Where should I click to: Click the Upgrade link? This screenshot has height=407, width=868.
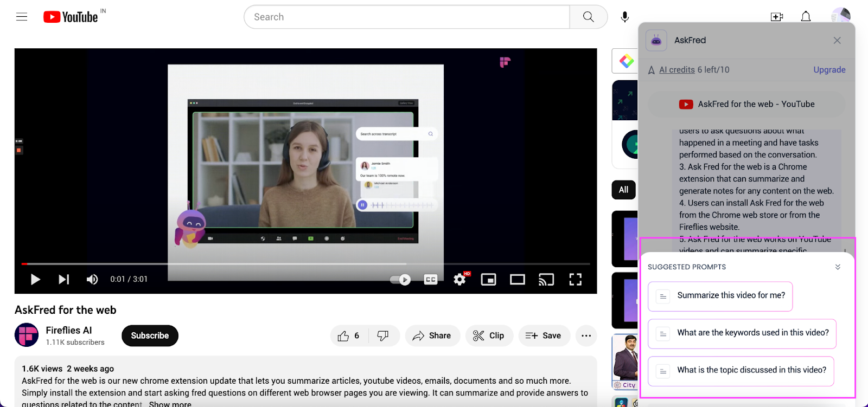[829, 69]
